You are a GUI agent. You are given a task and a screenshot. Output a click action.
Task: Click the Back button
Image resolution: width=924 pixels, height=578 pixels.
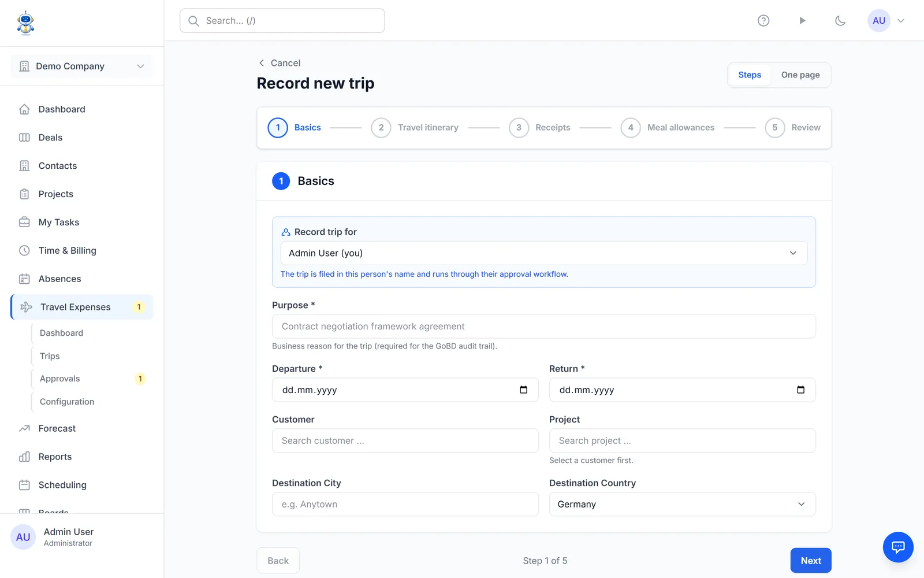pos(278,561)
